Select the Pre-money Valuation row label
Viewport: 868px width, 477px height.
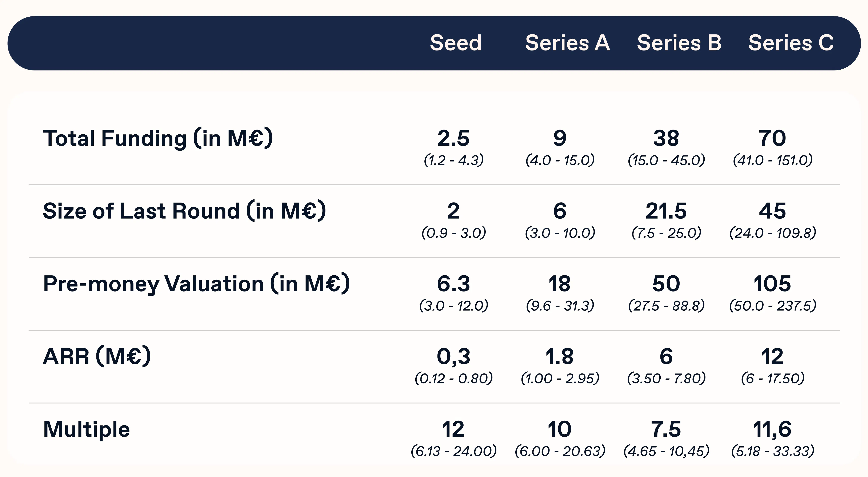click(x=196, y=284)
